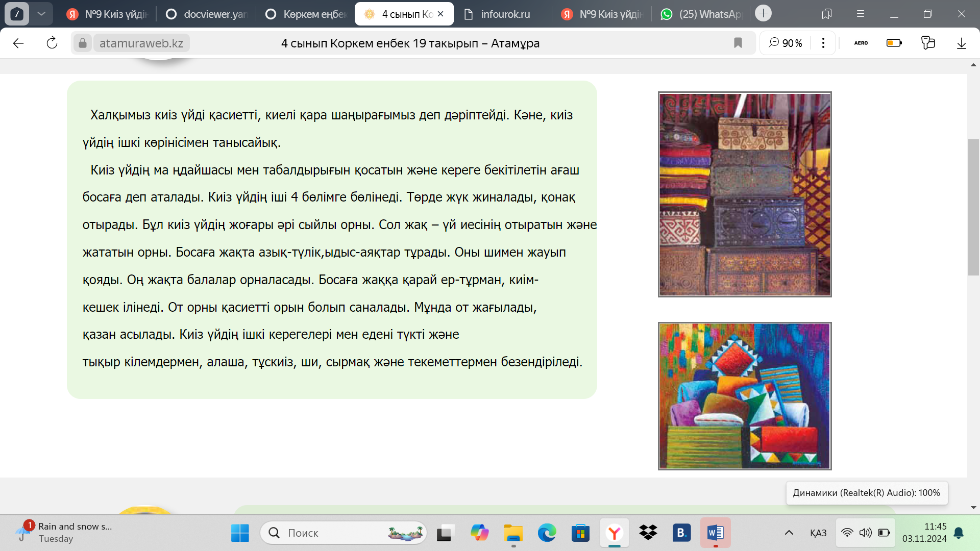Toggle the КАЗ keyboard language indicator
This screenshot has width=980, height=551.
point(818,533)
